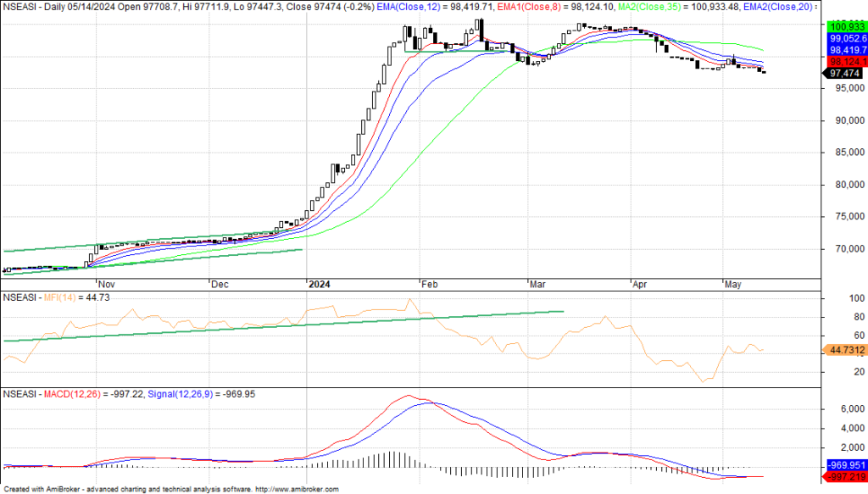Click the red 98,124.1 price tag
The height and width of the screenshot is (494, 868).
(x=845, y=62)
